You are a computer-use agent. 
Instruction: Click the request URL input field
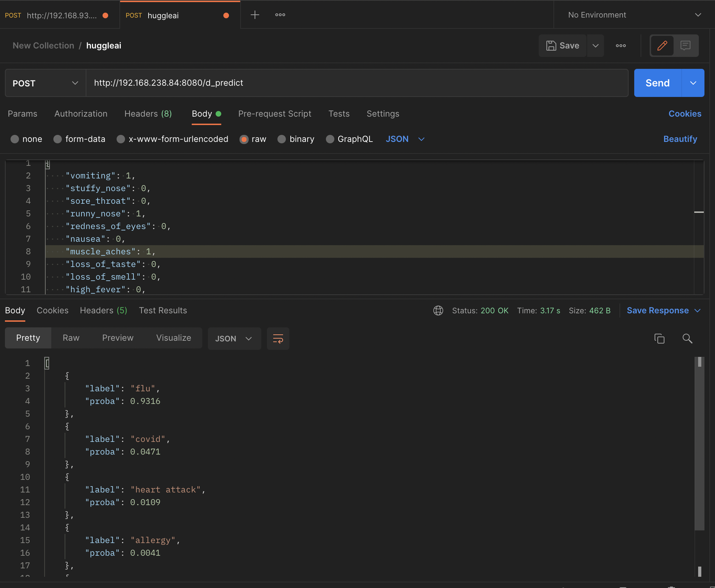click(356, 83)
